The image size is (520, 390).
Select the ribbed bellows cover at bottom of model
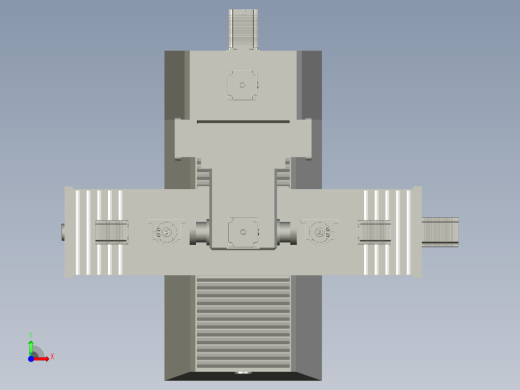coord(243,322)
